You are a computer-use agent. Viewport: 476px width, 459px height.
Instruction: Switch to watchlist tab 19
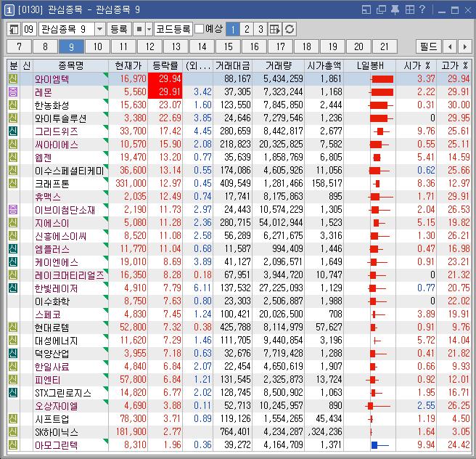332,46
